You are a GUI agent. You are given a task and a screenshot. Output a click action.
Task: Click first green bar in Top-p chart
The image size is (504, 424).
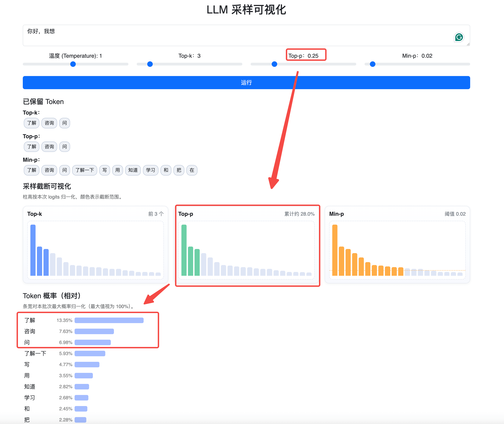coord(184,250)
